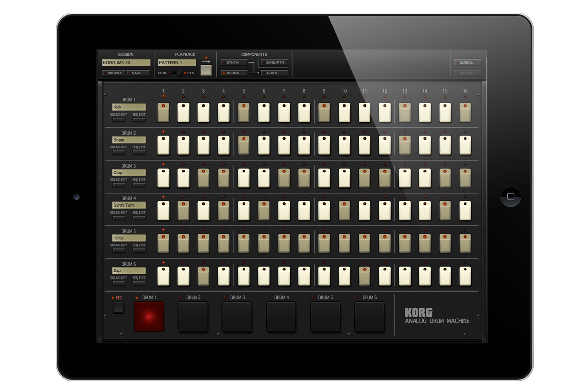Image resolution: width=588 pixels, height=392 pixels.
Task: Toggle Synth Tom step 2
Action: (183, 211)
